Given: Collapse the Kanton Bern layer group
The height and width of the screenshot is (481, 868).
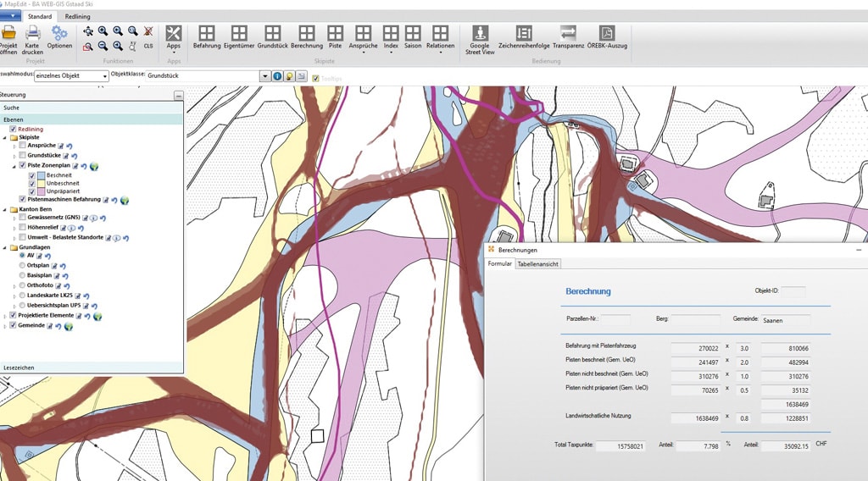Looking at the screenshot, I should pos(6,208).
